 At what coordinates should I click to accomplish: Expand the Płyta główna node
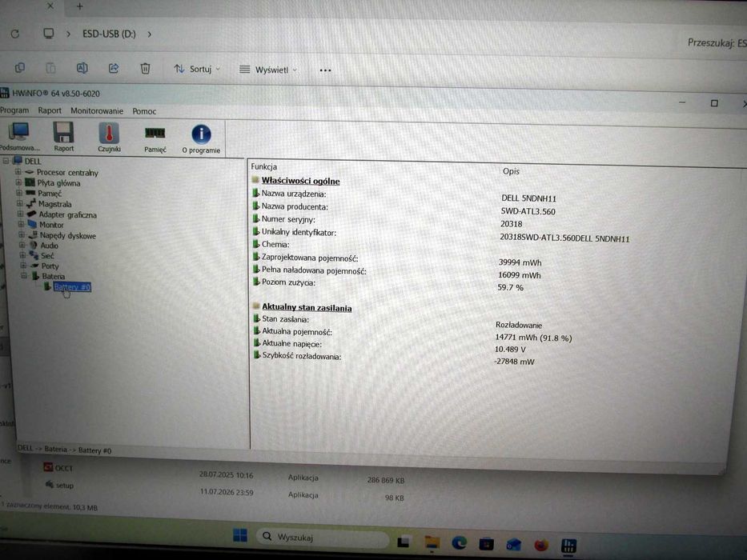[18, 182]
